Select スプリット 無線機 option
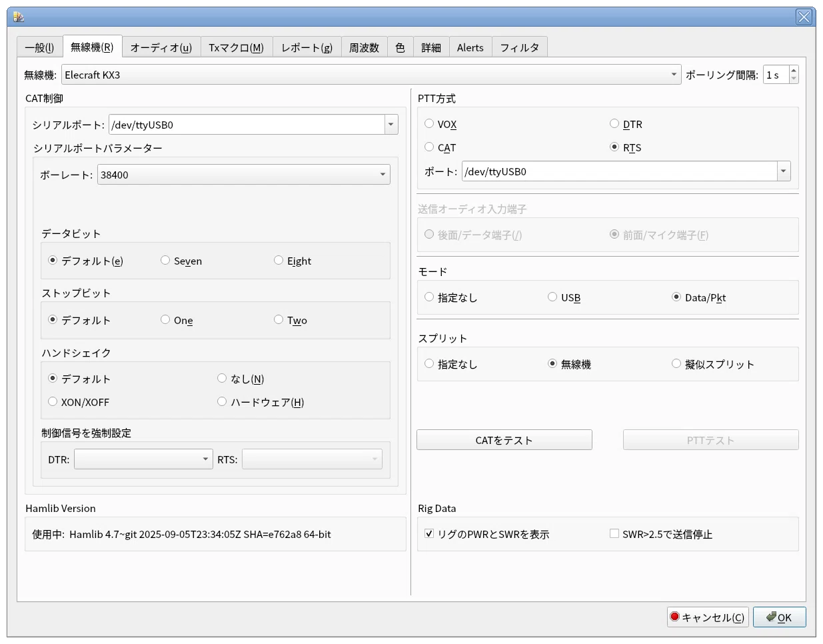This screenshot has width=823, height=644. (570, 364)
